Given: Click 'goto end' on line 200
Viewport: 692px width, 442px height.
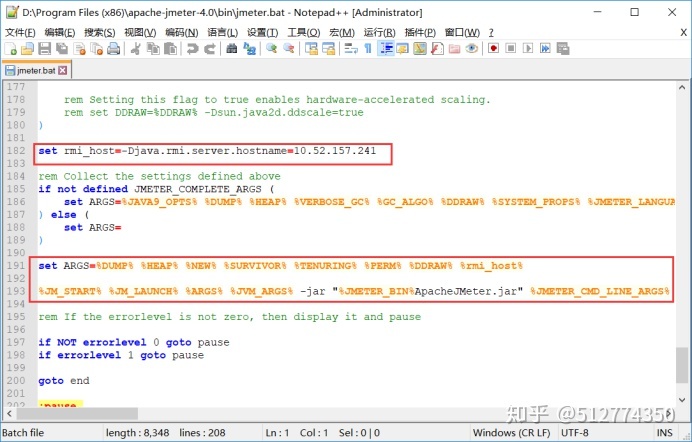Looking at the screenshot, I should (64, 381).
